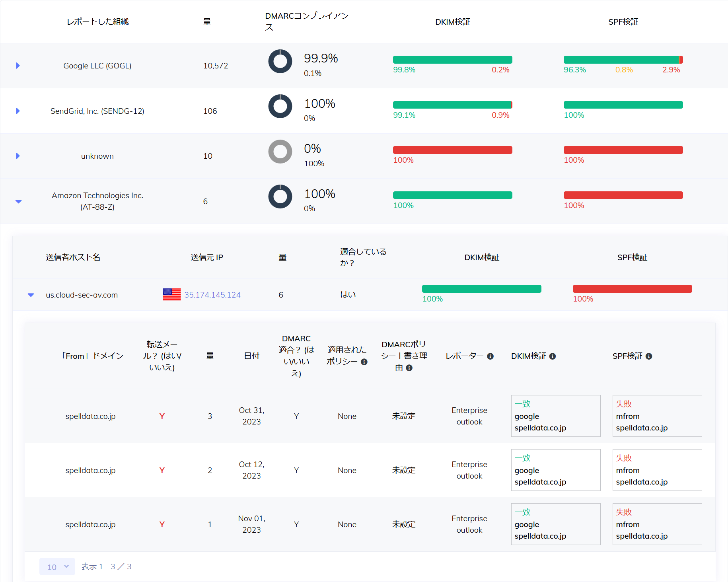This screenshot has width=728, height=582.
Task: Click the Oct 12, 2023 date cell
Action: (x=252, y=470)
